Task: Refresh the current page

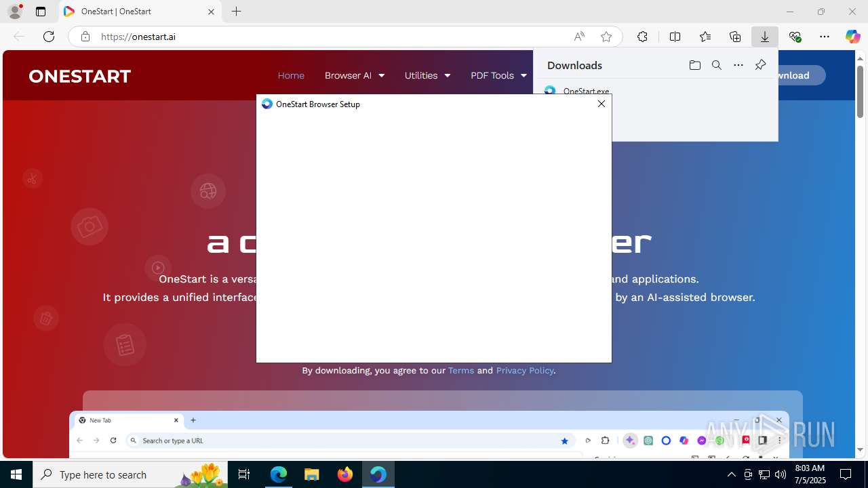Action: coord(49,37)
